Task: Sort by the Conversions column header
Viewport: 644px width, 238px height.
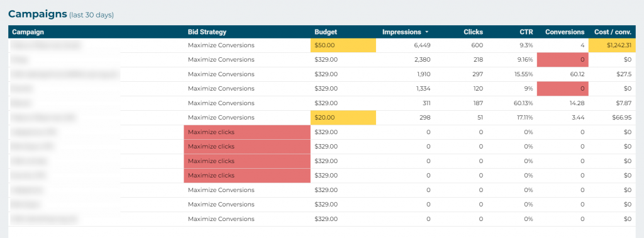Action: tap(565, 31)
